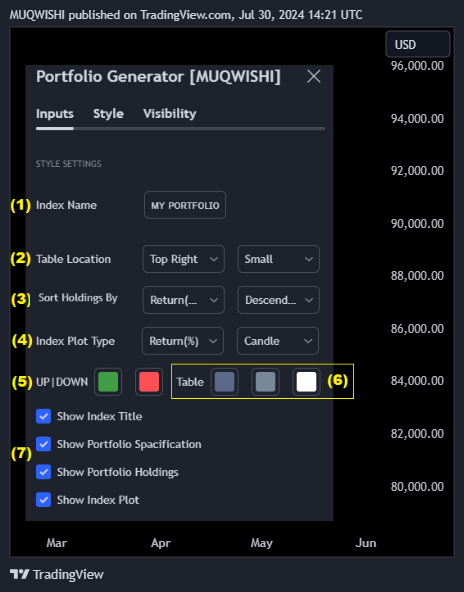Click the Index Plot Type label

(x=75, y=341)
